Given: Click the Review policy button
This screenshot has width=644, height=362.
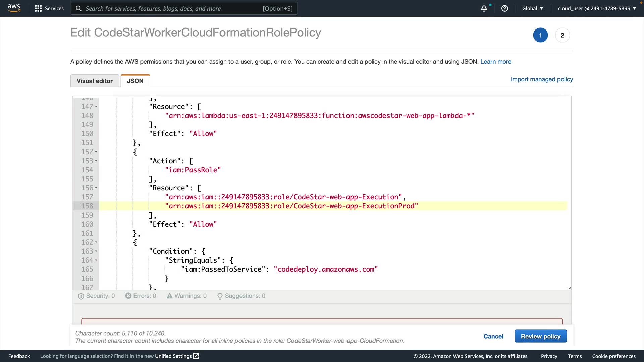Looking at the screenshot, I should 540,336.
